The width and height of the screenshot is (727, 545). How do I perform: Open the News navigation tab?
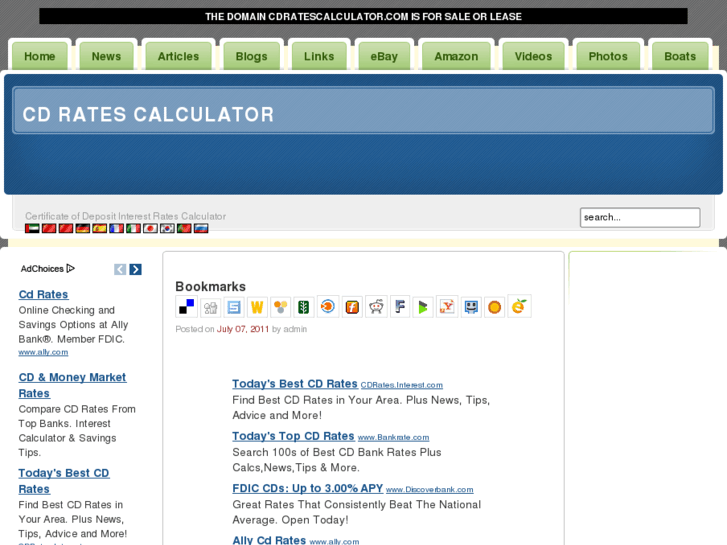pyautogui.click(x=106, y=56)
